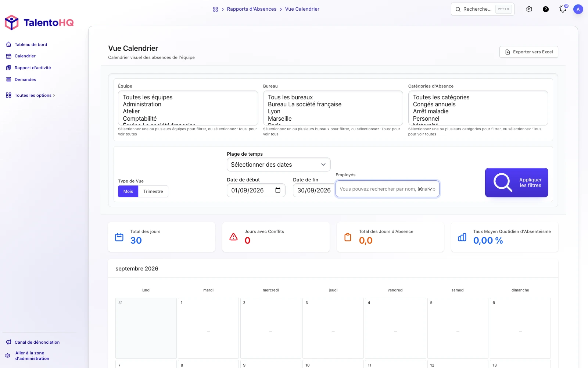Click the septembre 2026 heading
The image size is (588, 368).
tap(137, 269)
